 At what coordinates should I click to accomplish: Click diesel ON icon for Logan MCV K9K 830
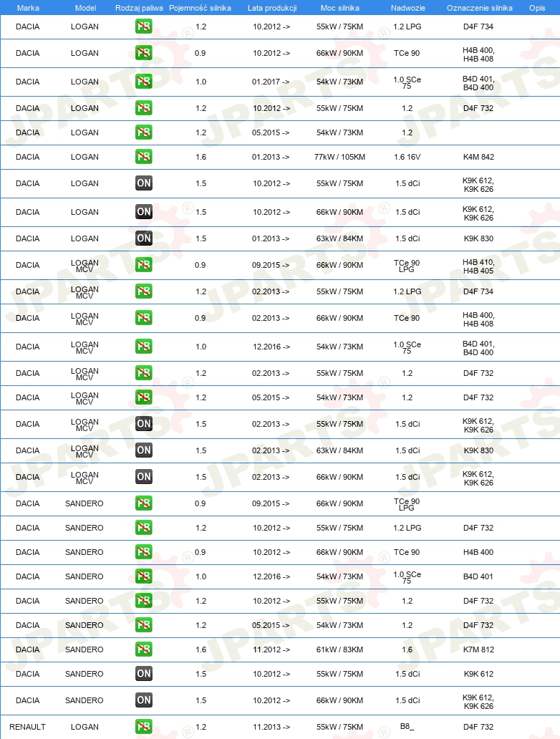144,450
